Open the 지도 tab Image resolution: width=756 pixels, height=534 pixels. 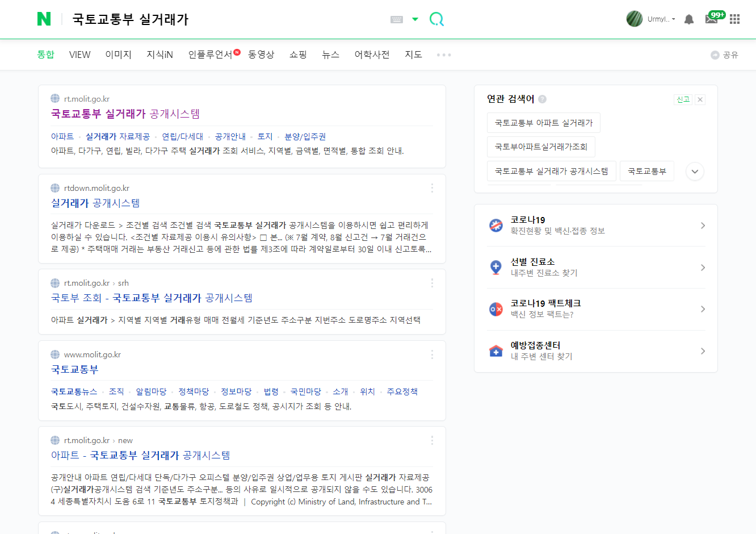[x=413, y=55]
